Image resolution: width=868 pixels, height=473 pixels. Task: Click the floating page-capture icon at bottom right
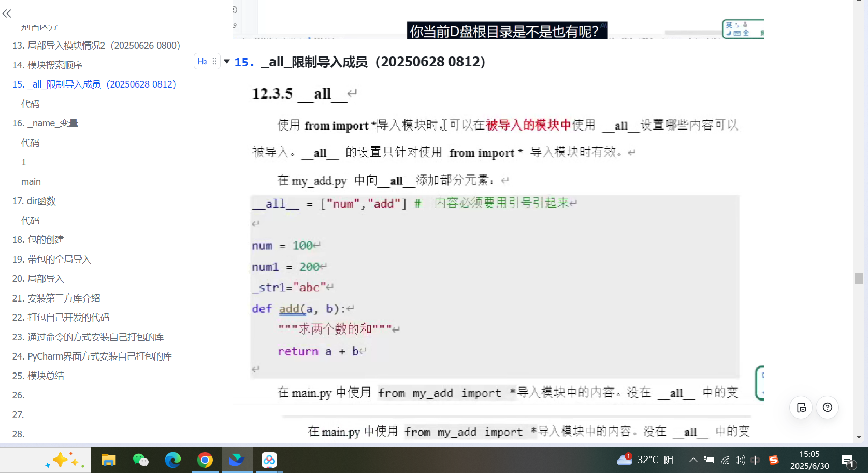tap(801, 408)
